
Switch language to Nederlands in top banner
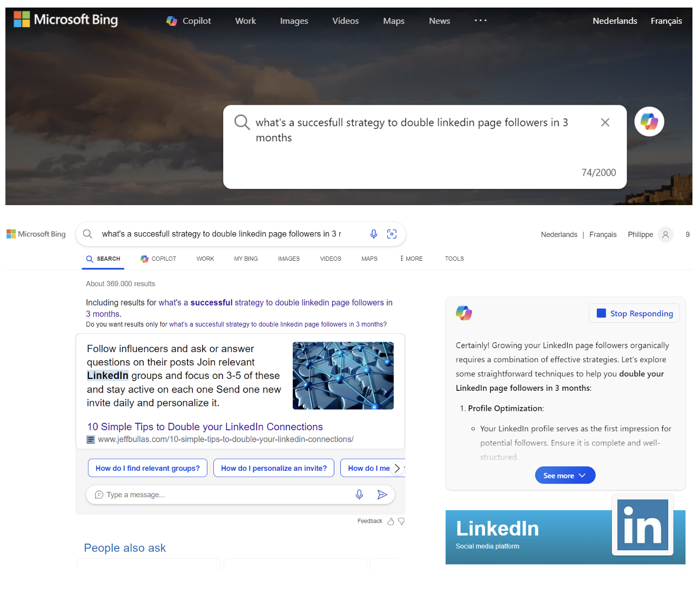(x=615, y=21)
